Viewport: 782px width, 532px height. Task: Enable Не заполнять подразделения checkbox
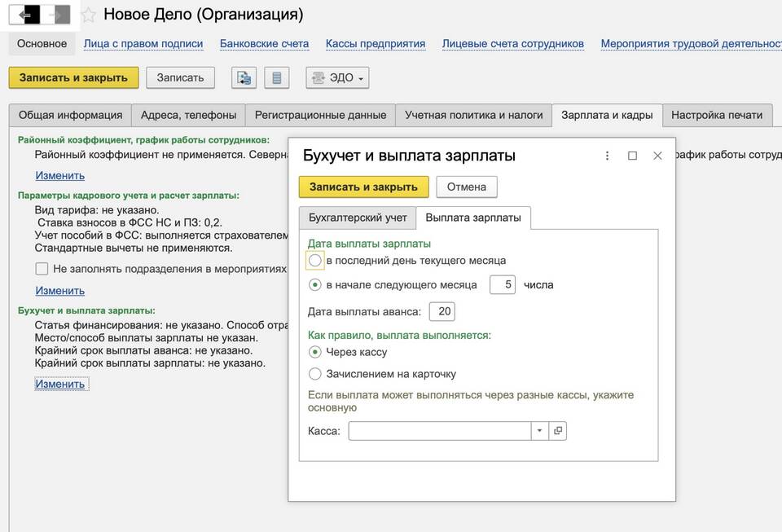coord(42,268)
